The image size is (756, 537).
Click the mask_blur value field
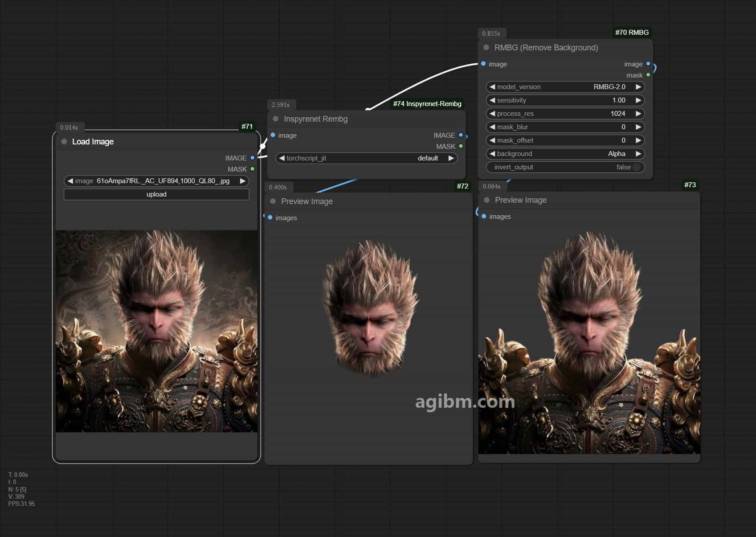tap(565, 127)
